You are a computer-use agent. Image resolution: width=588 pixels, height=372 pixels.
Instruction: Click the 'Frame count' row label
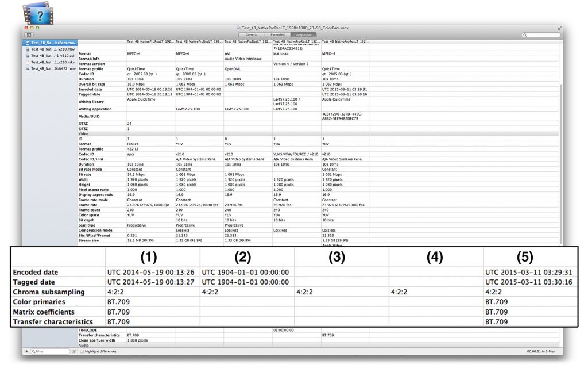pos(89,210)
